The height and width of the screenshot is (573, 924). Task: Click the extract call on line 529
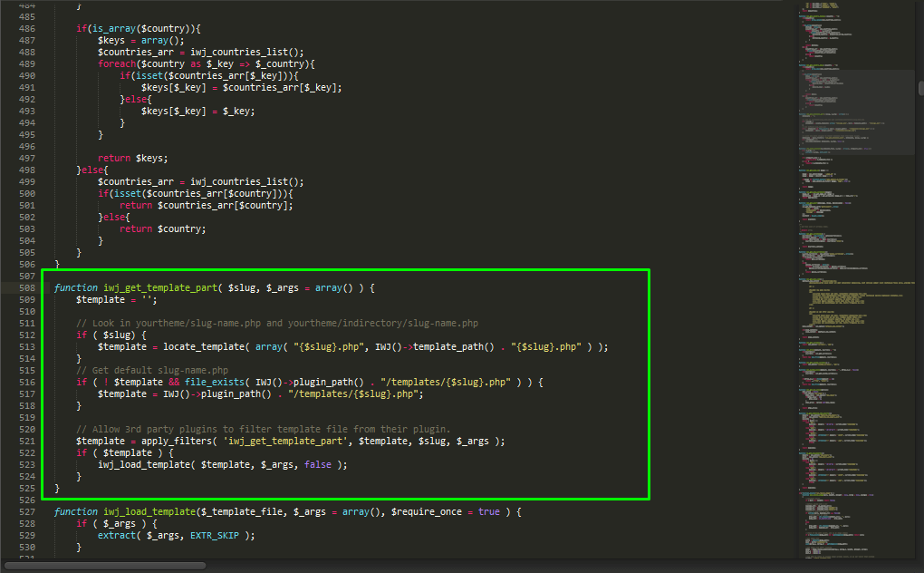[x=117, y=535]
